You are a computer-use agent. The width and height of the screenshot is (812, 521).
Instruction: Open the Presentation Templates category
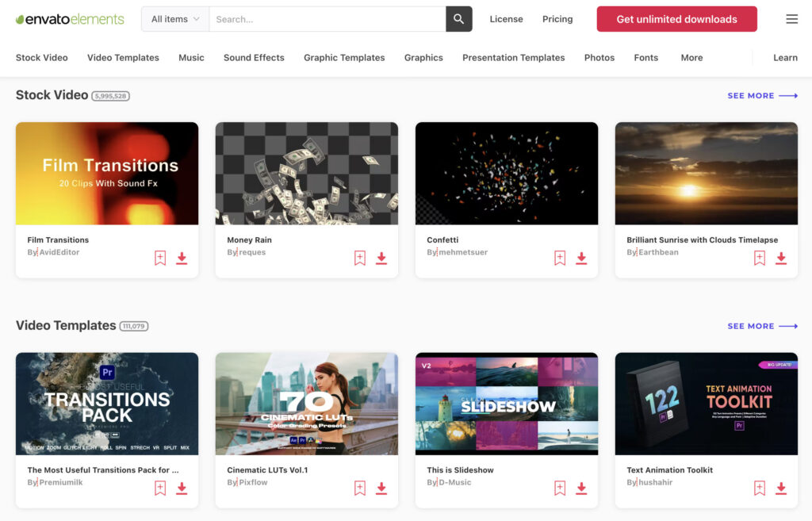tap(513, 57)
